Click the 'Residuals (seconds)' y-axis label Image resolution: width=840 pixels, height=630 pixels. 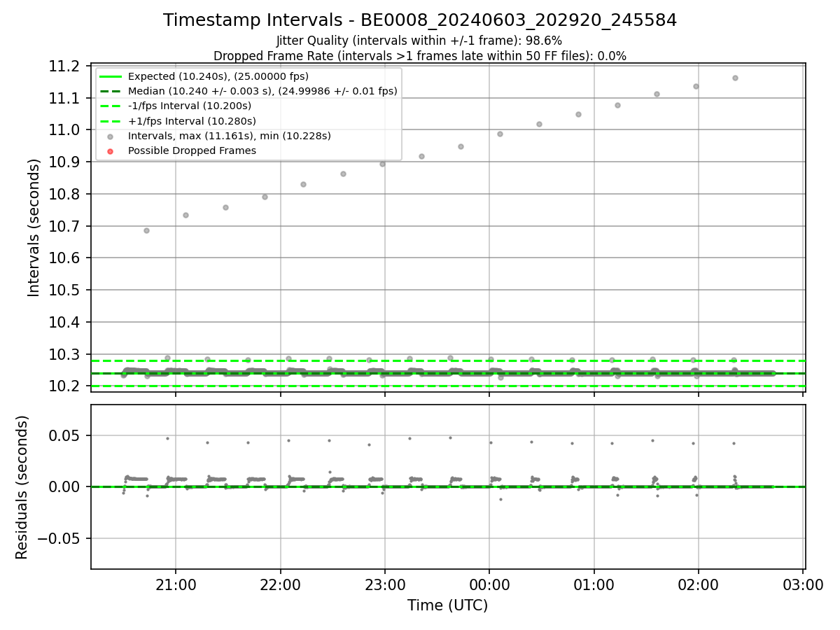point(22,487)
